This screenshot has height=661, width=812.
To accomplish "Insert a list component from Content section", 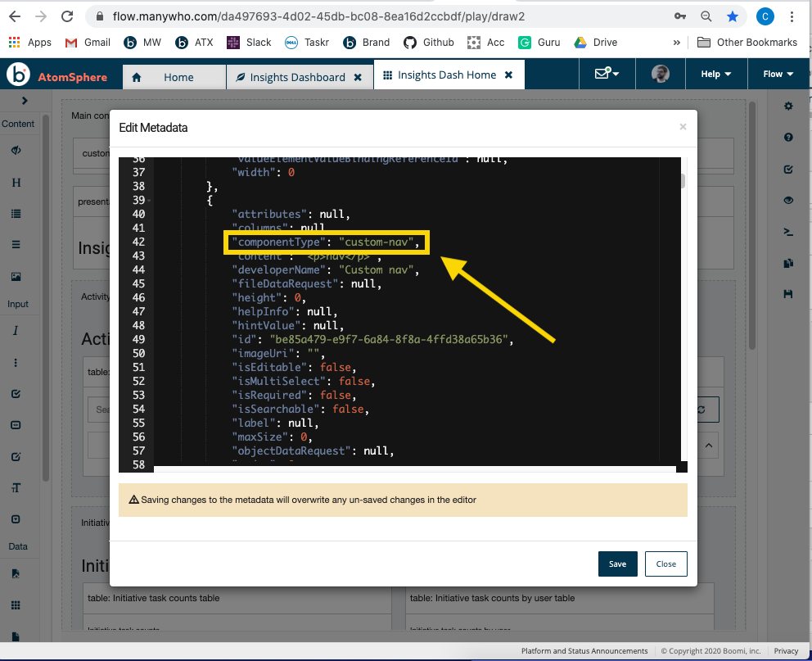I will point(16,213).
